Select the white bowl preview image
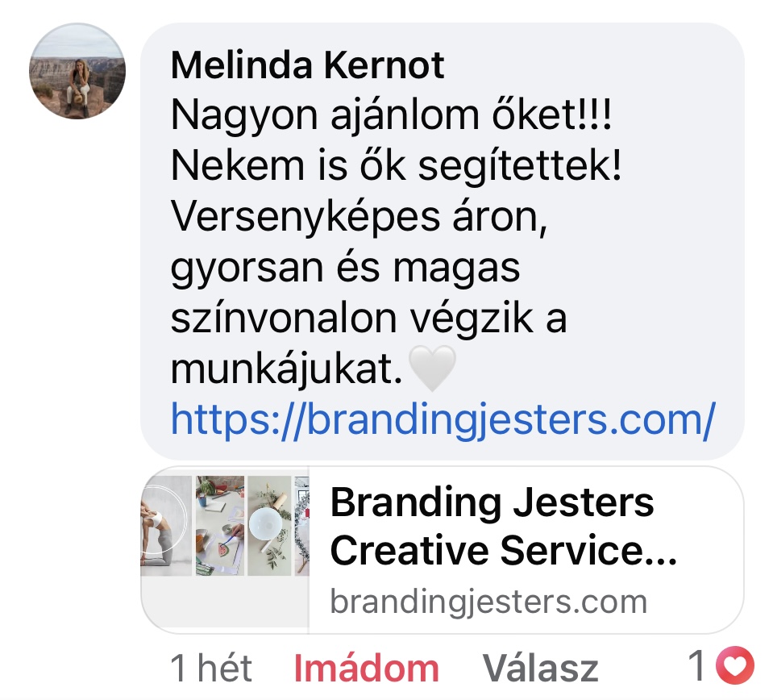This screenshot has width=773, height=700. pyautogui.click(x=269, y=526)
